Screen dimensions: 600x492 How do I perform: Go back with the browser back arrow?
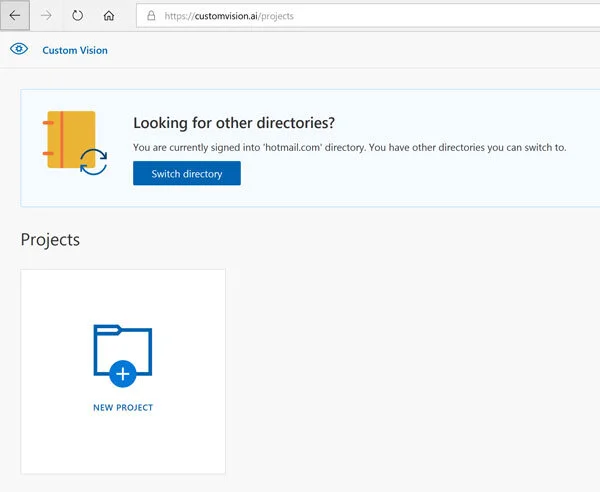coord(15,16)
